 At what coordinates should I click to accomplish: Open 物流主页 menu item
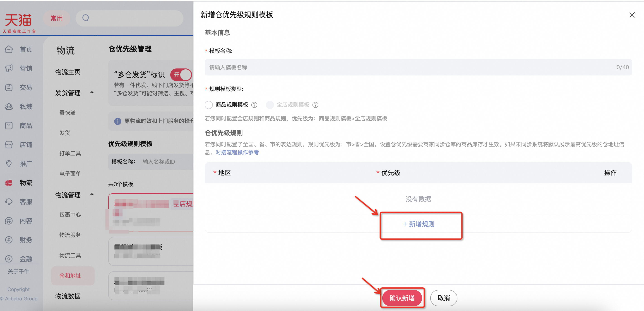pyautogui.click(x=68, y=72)
